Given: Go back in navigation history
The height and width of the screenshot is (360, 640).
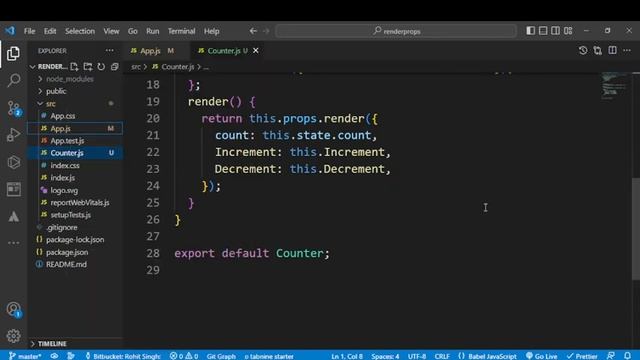Looking at the screenshot, I should (253, 31).
